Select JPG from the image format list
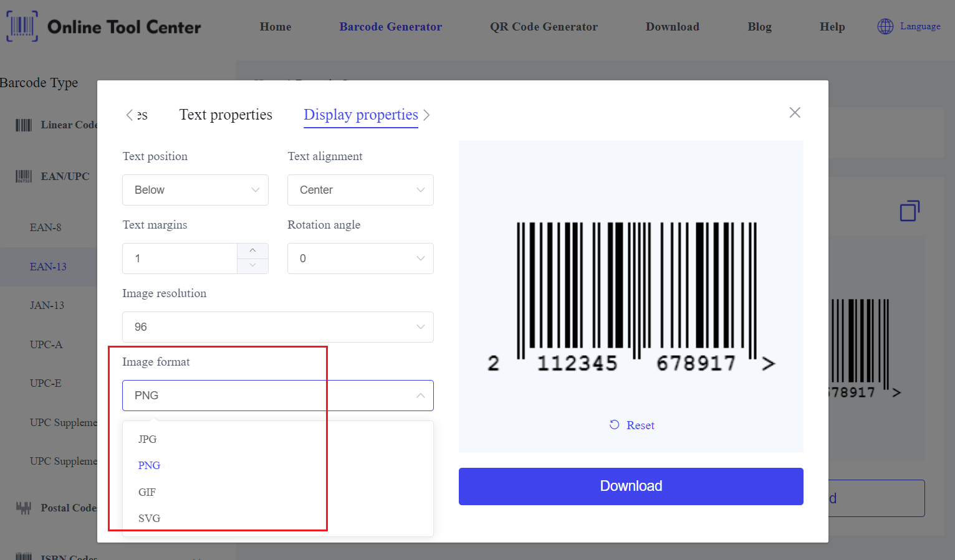The width and height of the screenshot is (955, 560). 148,439
